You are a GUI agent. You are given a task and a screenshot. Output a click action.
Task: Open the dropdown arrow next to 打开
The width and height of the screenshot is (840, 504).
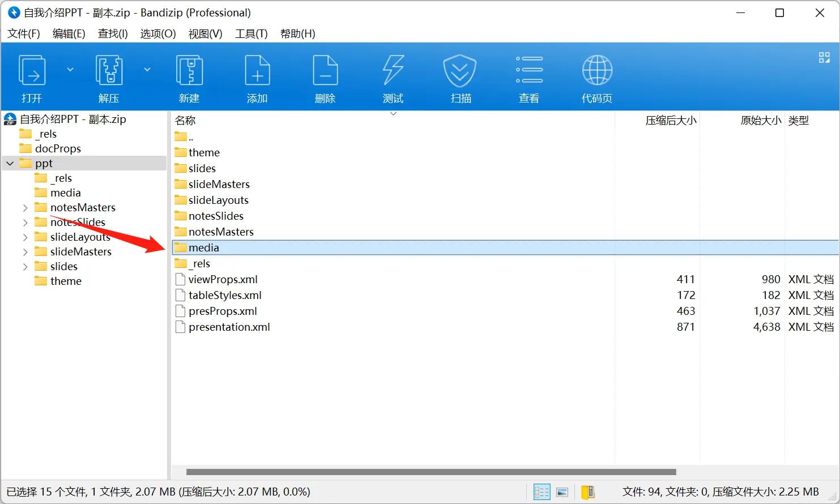tap(70, 70)
